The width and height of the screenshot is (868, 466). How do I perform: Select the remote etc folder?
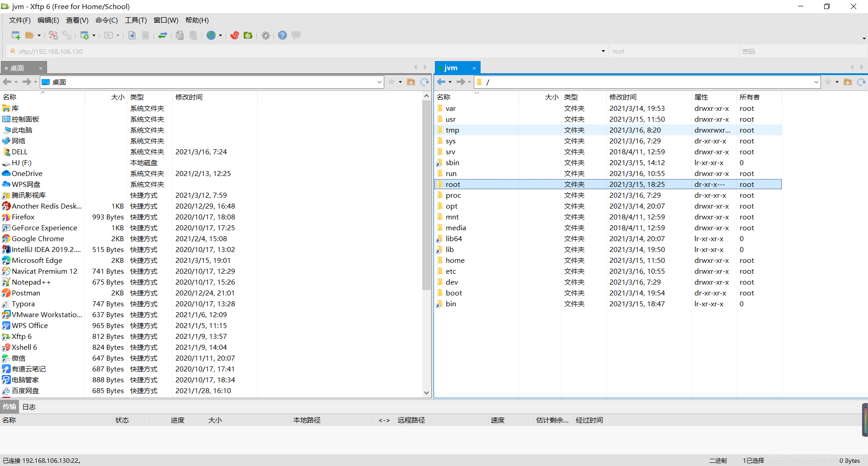(x=608, y=271)
